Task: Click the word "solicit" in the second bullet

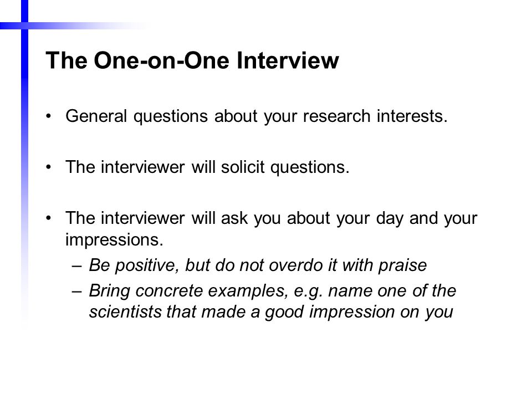Action: 243,167
